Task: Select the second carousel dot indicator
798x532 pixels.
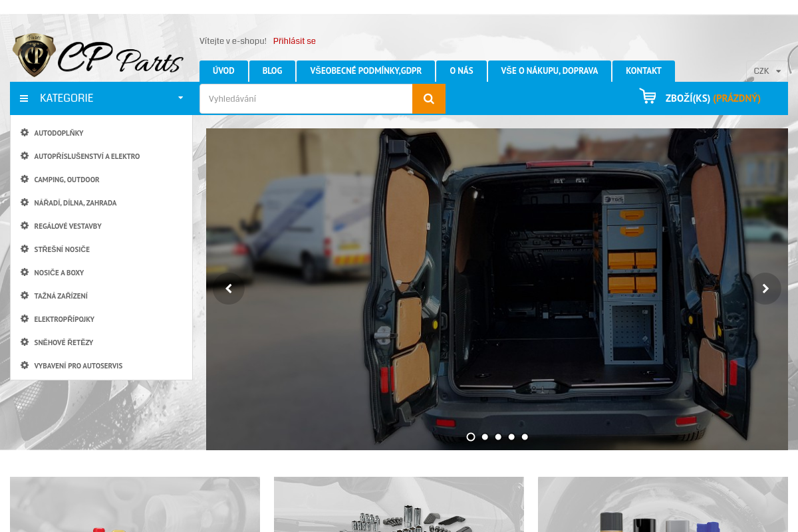Action: [484, 437]
